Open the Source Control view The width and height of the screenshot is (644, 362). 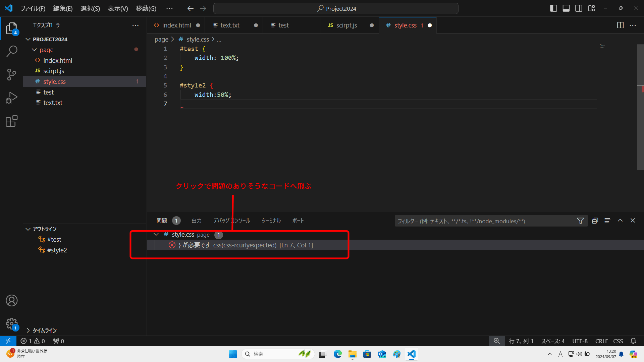[x=11, y=74]
